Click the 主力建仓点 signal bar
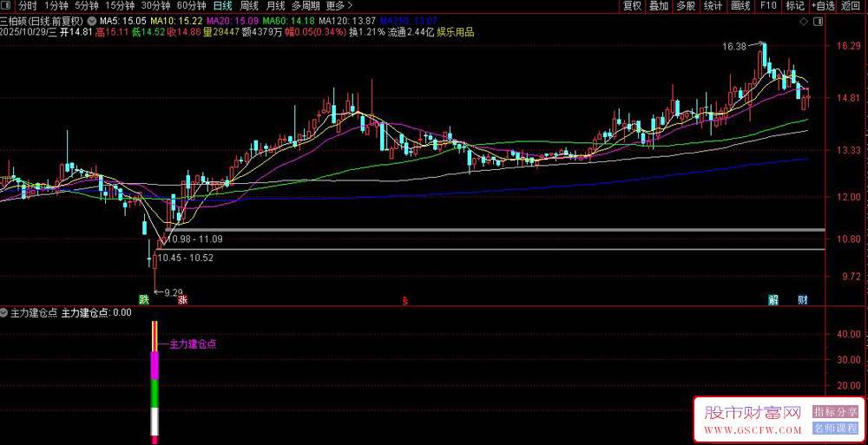Image resolution: width=868 pixels, height=445 pixels. click(x=155, y=382)
